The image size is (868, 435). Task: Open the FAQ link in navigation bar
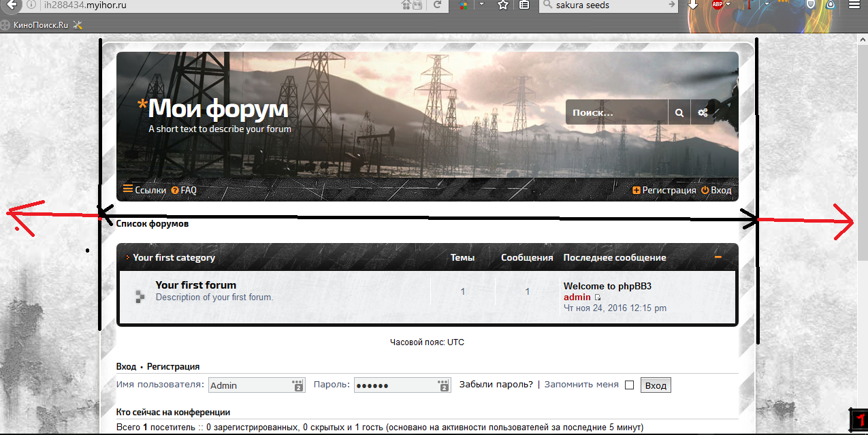(184, 190)
